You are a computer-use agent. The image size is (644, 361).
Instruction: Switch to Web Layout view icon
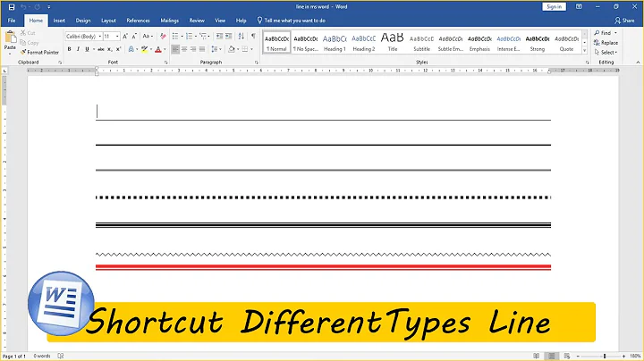coord(567,356)
